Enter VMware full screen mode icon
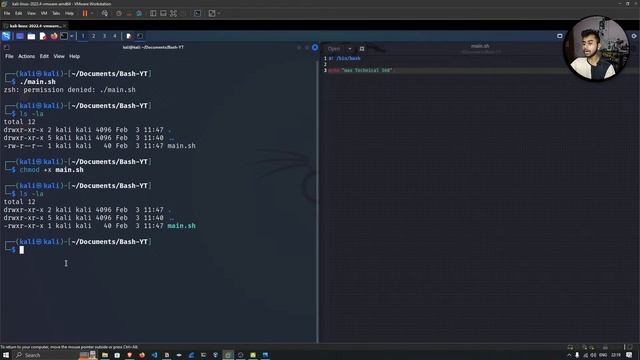640x360 pixels. tap(173, 13)
